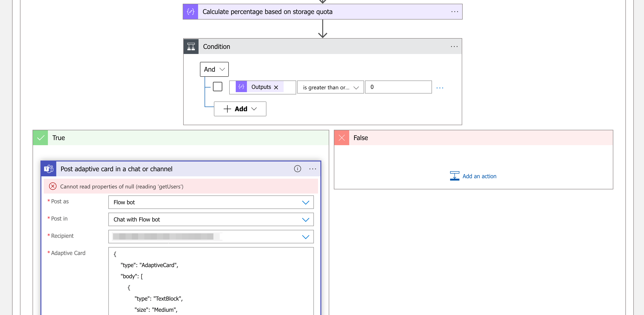Open the 'is greater than or' comparison dropdown

330,87
